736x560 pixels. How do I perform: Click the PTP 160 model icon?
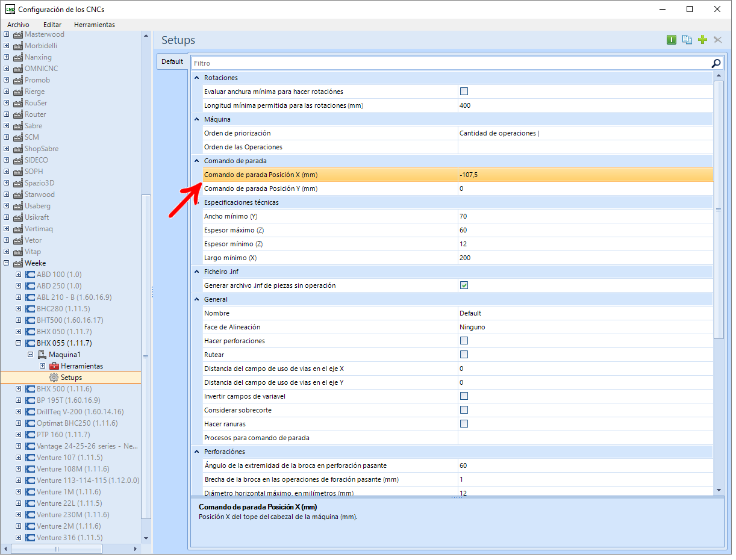point(30,435)
